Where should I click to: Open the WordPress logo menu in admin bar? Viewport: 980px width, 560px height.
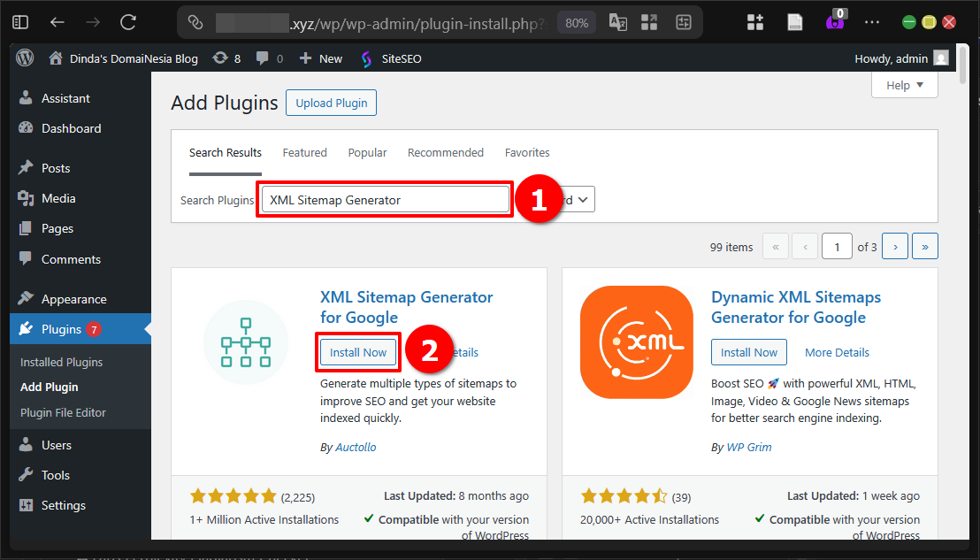pyautogui.click(x=24, y=58)
